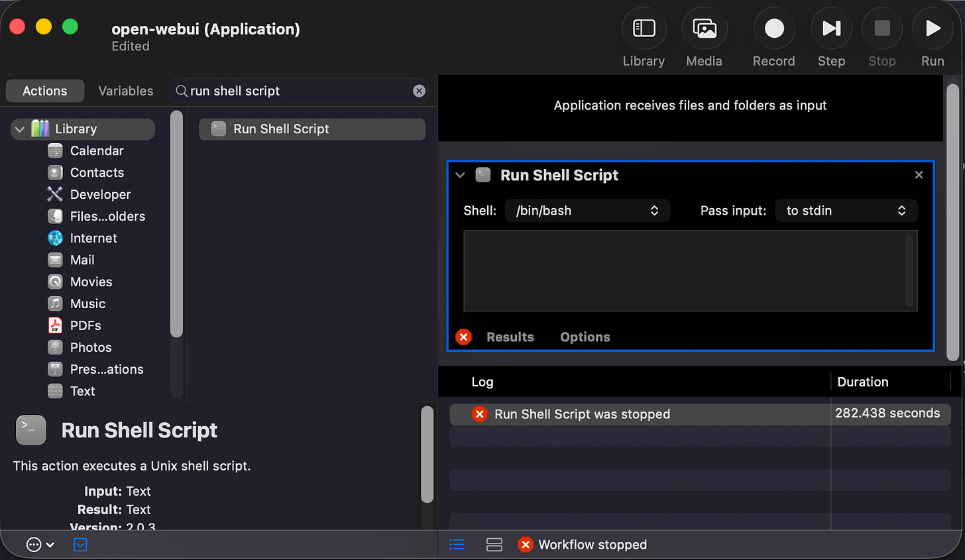Select the Mail category
965x560 pixels.
pos(82,260)
